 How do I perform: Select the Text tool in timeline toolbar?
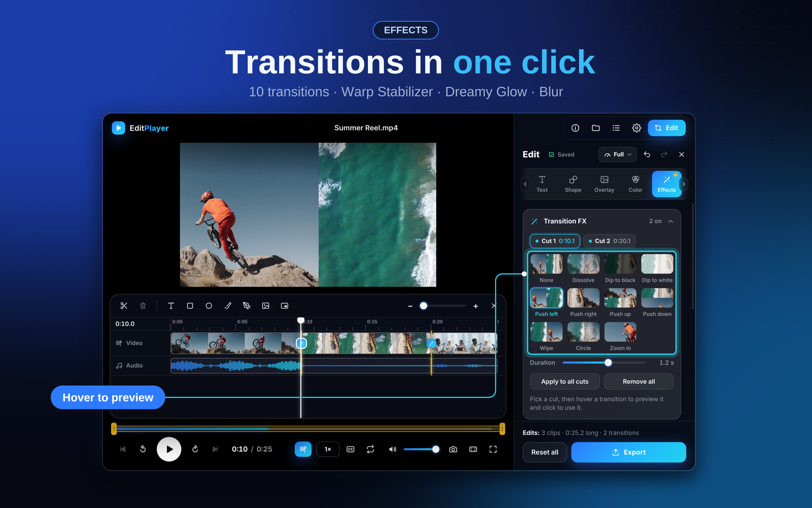pyautogui.click(x=171, y=306)
